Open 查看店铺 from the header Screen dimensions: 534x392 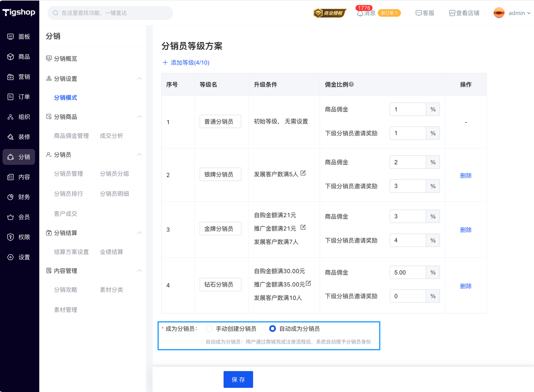[464, 13]
